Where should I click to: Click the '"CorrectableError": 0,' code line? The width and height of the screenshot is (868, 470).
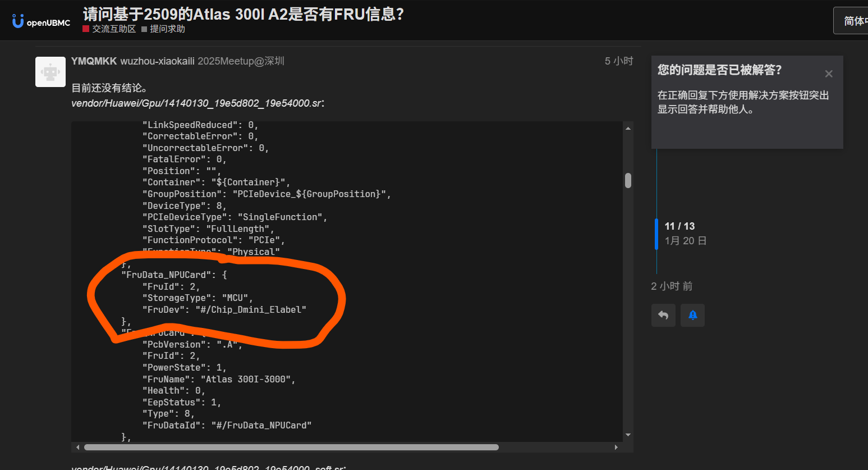click(200, 136)
